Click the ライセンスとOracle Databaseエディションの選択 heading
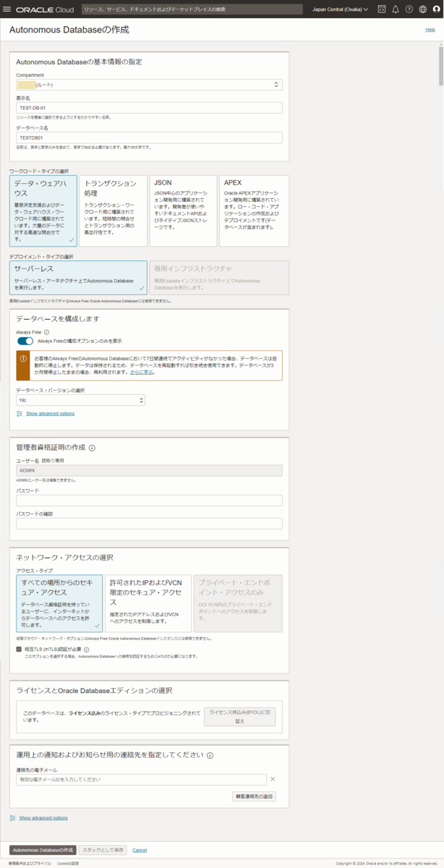This screenshot has width=444, height=868. point(94,690)
